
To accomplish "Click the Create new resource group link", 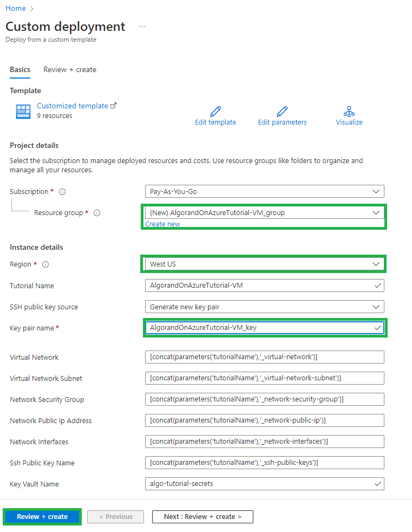I will [162, 224].
